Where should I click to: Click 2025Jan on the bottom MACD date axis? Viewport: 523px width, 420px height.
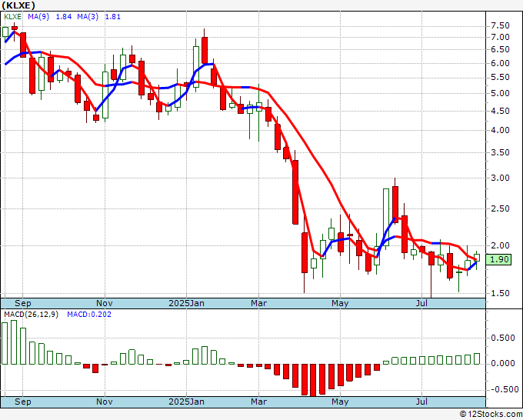coord(186,402)
